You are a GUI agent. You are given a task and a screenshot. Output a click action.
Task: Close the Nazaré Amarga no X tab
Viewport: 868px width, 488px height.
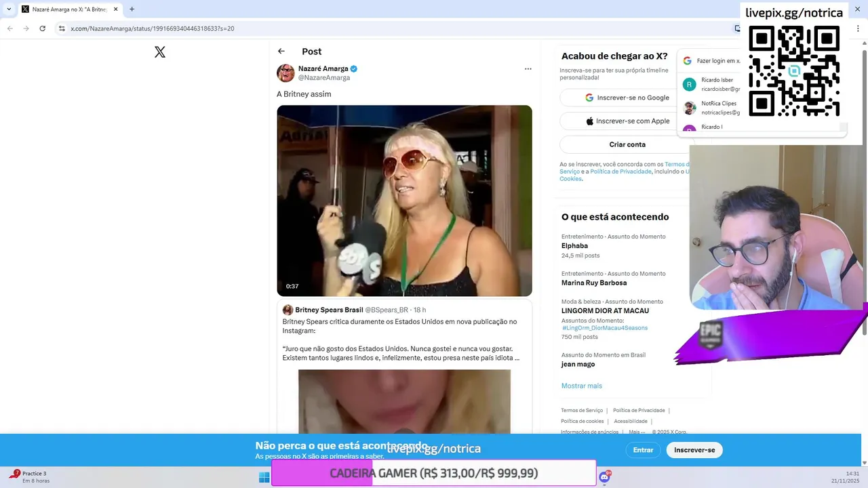coord(115,9)
